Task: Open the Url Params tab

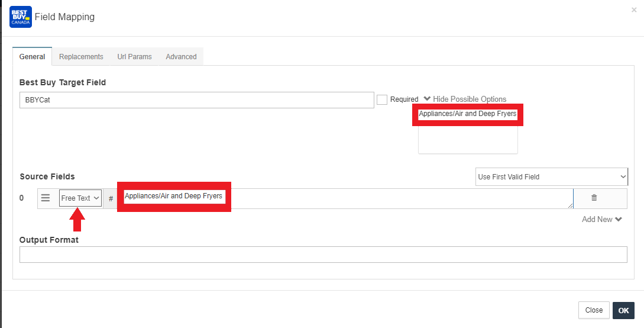Action: 134,57
